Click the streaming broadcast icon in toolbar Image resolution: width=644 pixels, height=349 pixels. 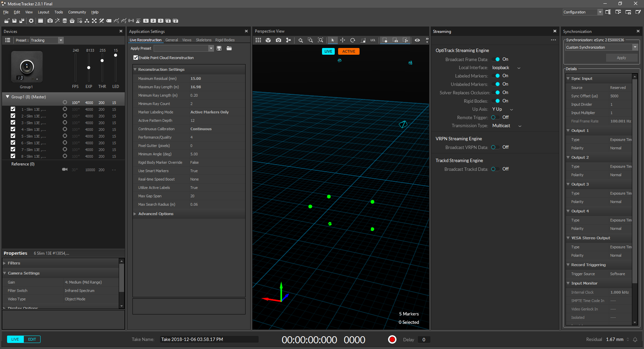(x=131, y=21)
